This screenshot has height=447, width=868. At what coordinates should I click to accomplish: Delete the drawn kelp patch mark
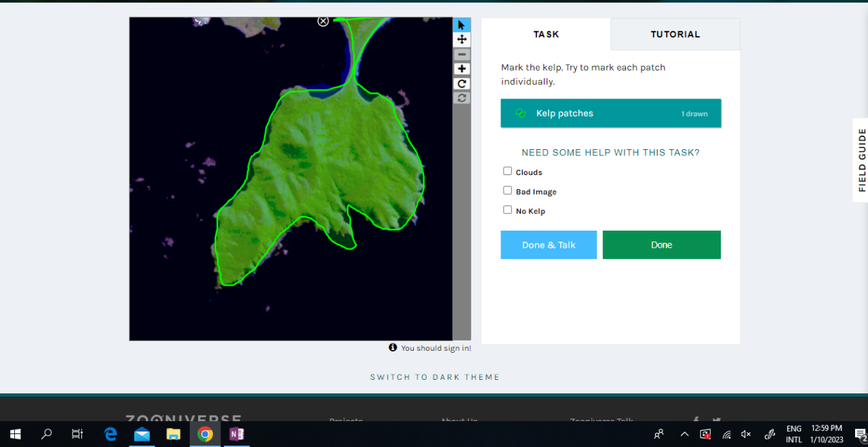[x=323, y=21]
